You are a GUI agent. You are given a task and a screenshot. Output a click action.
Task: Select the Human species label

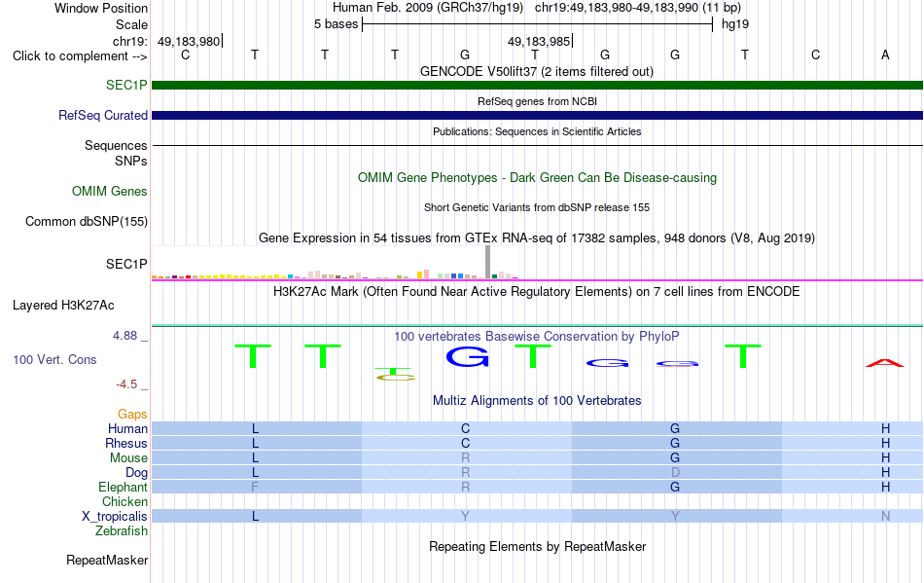coord(127,428)
